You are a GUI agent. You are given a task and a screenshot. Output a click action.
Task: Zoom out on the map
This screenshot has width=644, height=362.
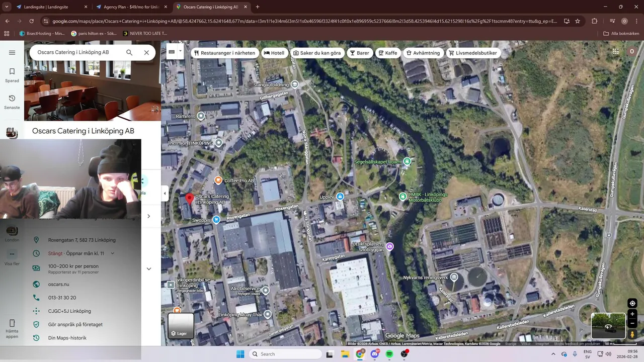click(x=632, y=323)
